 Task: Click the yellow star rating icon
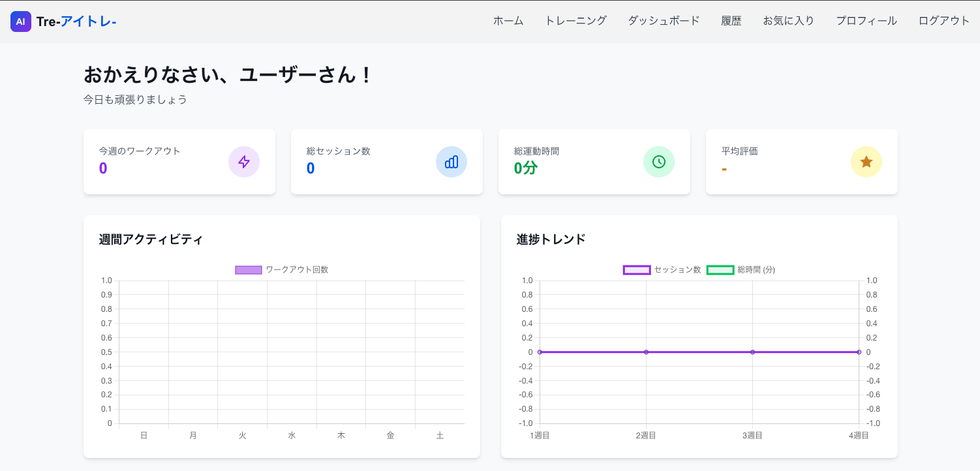pos(866,162)
